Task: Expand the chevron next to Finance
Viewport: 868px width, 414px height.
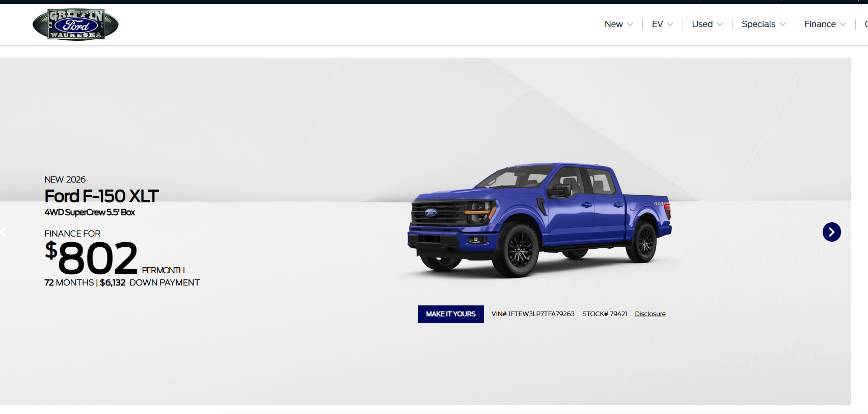Action: 843,24
